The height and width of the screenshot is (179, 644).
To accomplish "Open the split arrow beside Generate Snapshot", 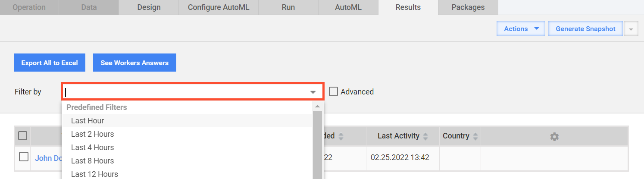I will (631, 29).
